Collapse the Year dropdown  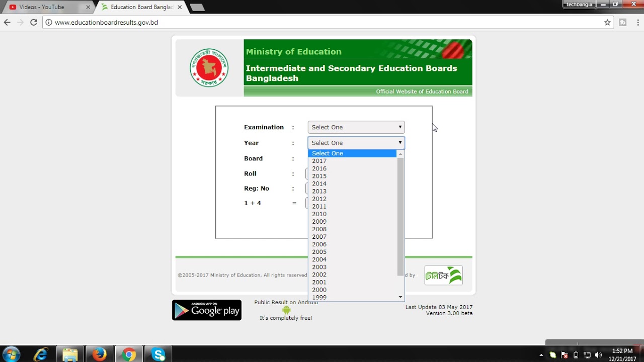coord(356,143)
